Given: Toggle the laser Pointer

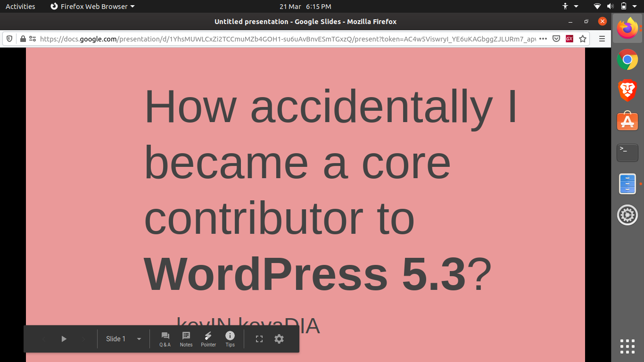Looking at the screenshot, I should pyautogui.click(x=208, y=339).
